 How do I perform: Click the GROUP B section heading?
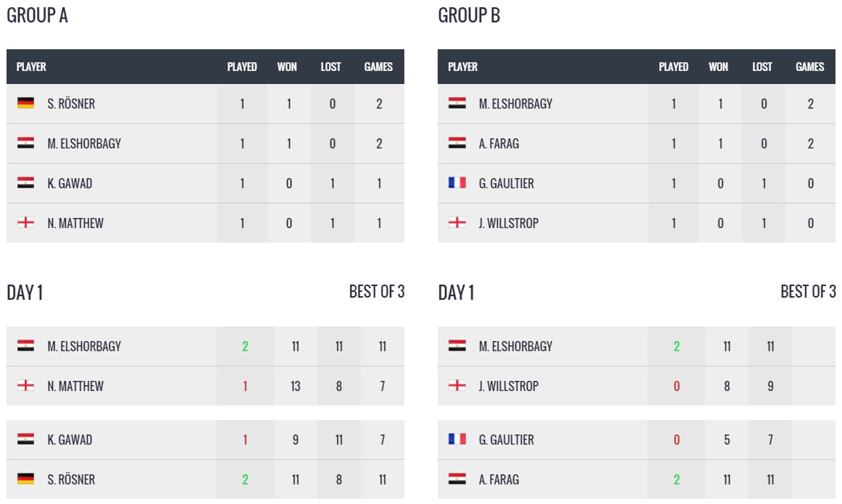(469, 16)
